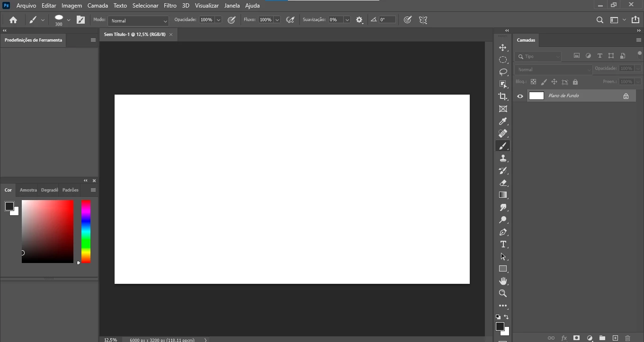Click the Plano de Fundo layer thumbnail
Viewport: 644px width, 342px height.
(x=536, y=96)
